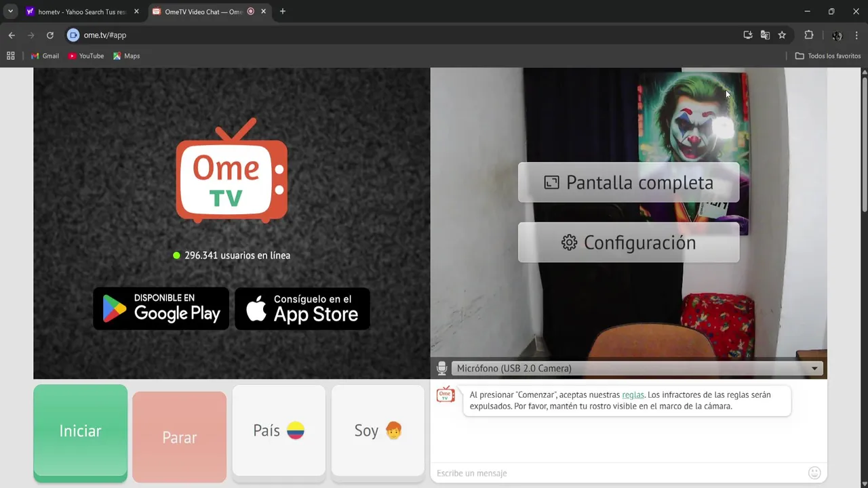The width and height of the screenshot is (868, 488).
Task: Open Configuración settings
Action: point(629,243)
